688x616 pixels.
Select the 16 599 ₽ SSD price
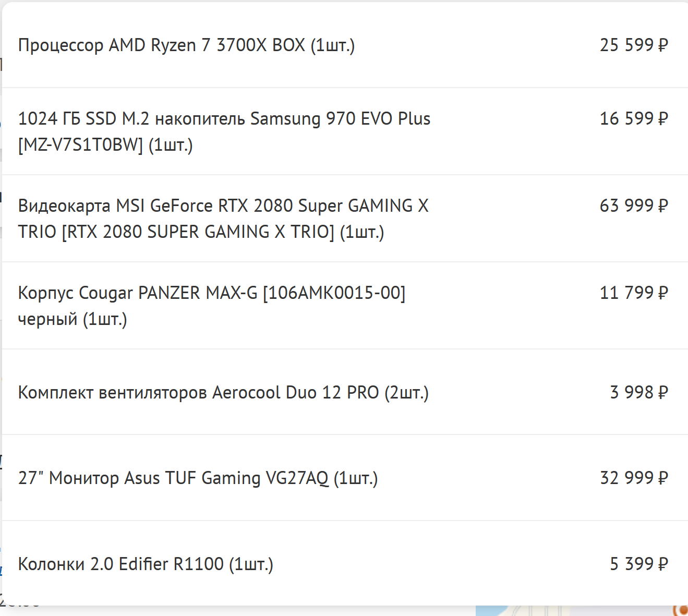[x=633, y=119]
